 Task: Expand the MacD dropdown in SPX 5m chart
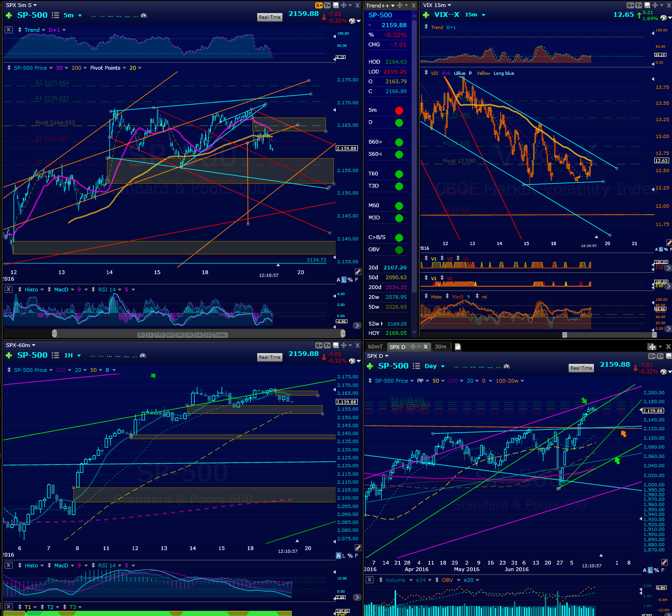(72, 290)
